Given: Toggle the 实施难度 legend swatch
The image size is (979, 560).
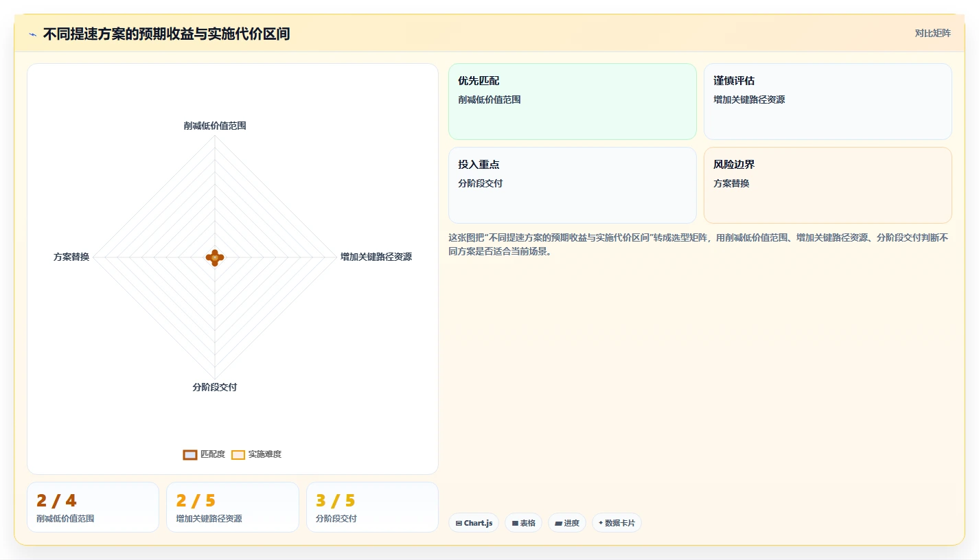Looking at the screenshot, I should pos(238,454).
